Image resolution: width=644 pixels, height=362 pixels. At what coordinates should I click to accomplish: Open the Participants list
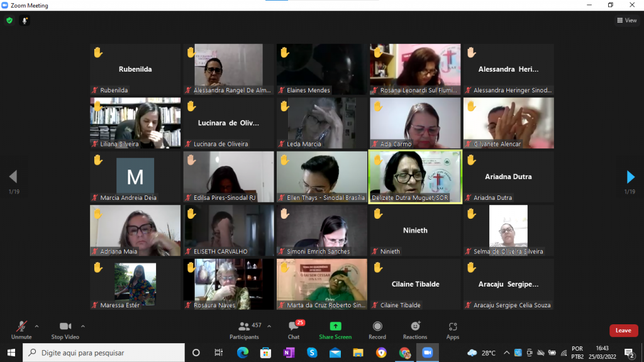pos(244,329)
